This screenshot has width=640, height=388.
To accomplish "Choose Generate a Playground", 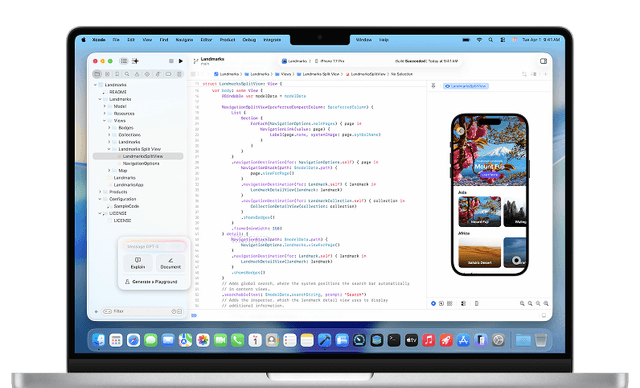I will coord(151,282).
